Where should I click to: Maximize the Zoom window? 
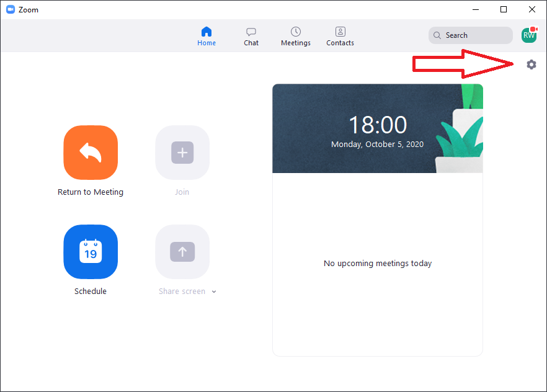tap(504, 9)
